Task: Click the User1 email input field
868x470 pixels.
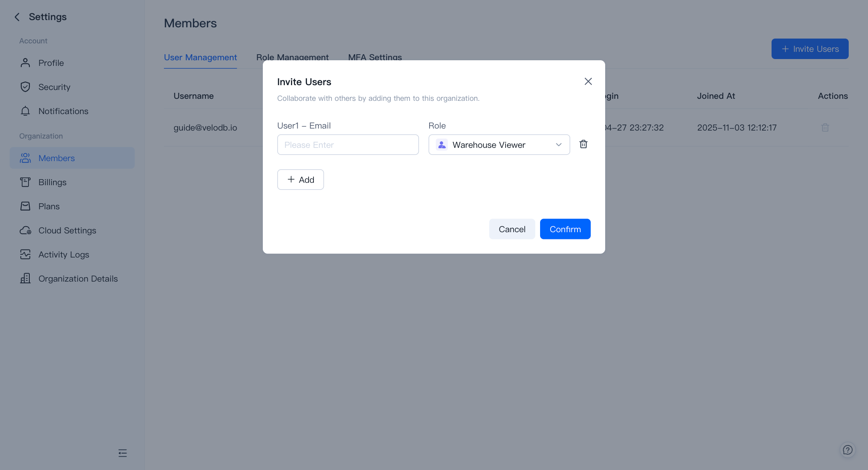Action: [348, 145]
